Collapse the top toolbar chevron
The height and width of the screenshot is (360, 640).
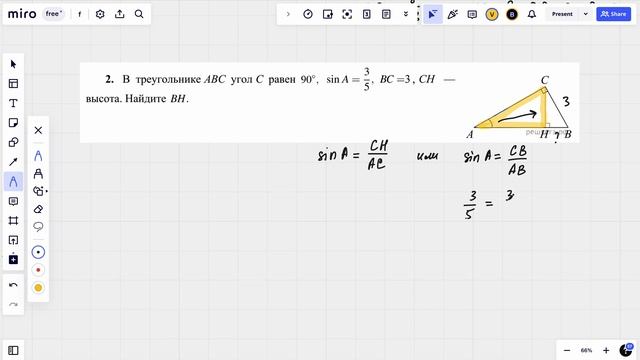point(288,14)
